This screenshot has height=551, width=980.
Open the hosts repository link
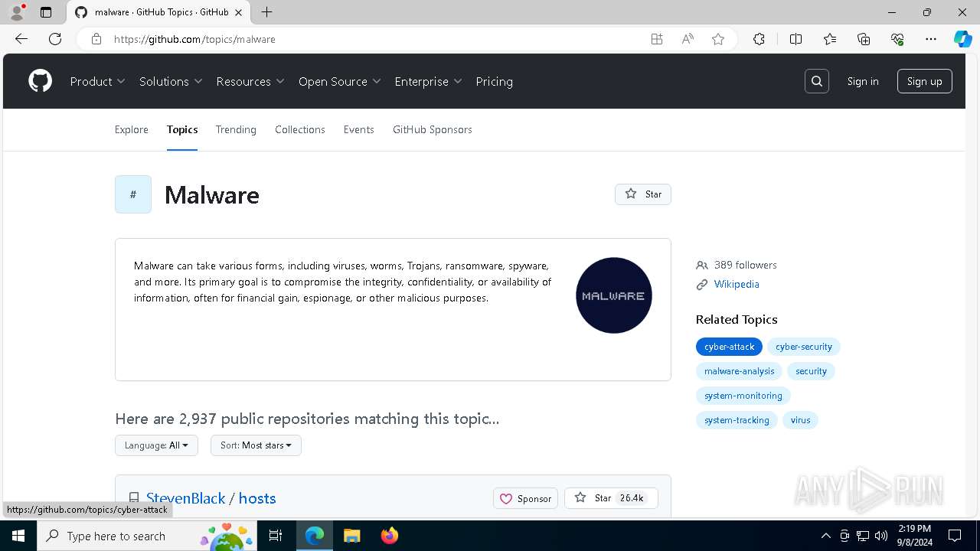point(257,498)
